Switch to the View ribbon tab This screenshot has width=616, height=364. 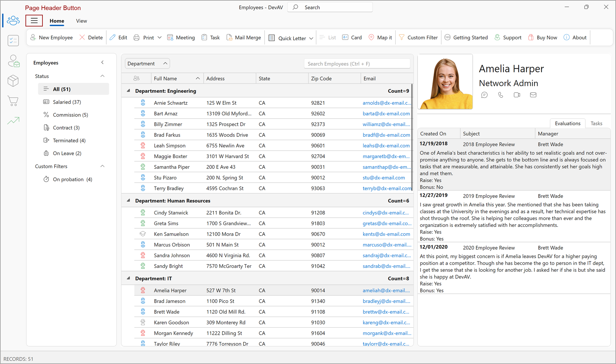[81, 21]
